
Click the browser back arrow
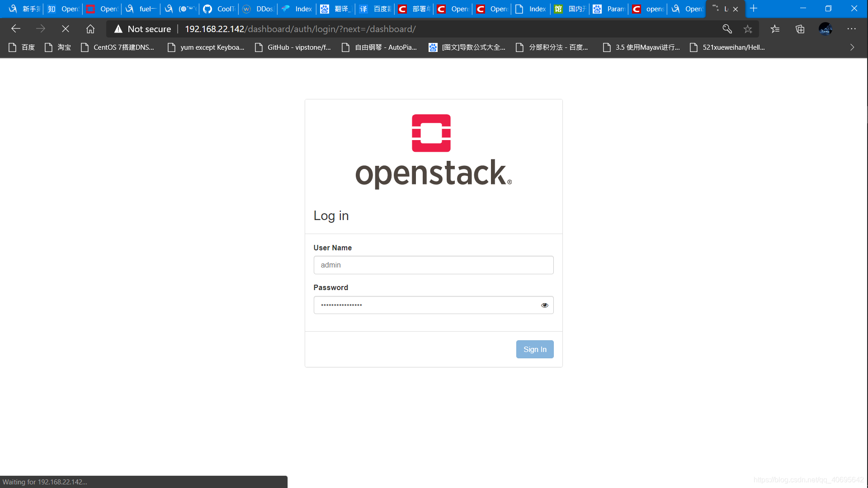pos(16,29)
